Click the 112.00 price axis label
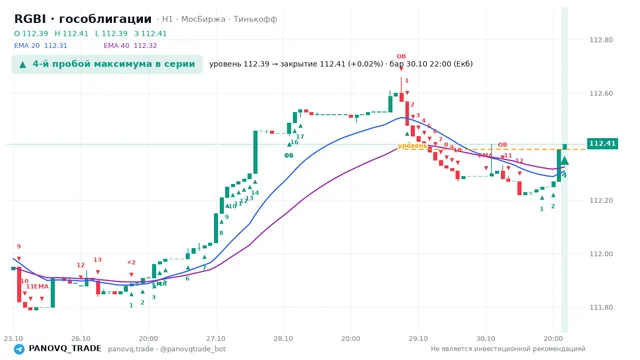 [x=601, y=253]
